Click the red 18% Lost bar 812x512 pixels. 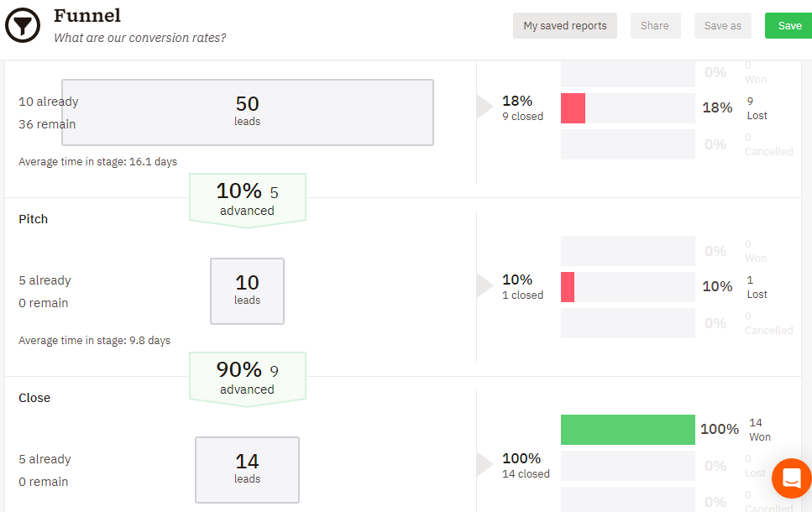(x=573, y=107)
